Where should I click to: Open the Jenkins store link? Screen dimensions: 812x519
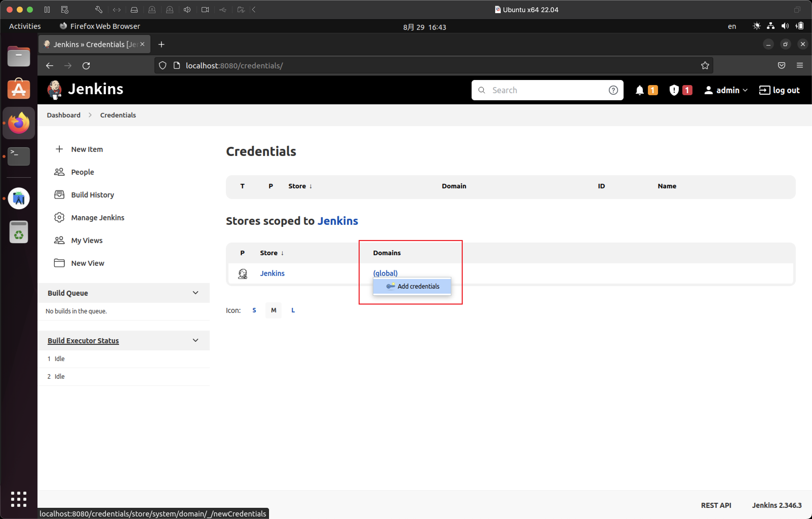point(272,273)
